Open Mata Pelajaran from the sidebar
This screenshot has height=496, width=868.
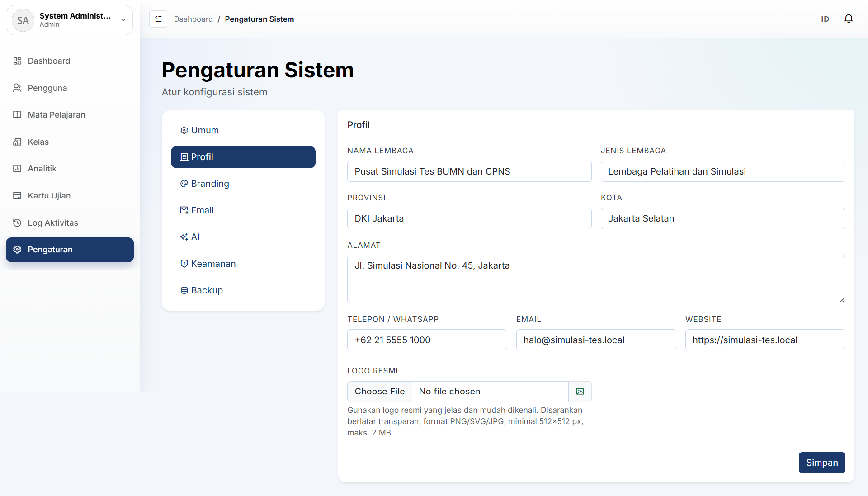point(70,114)
